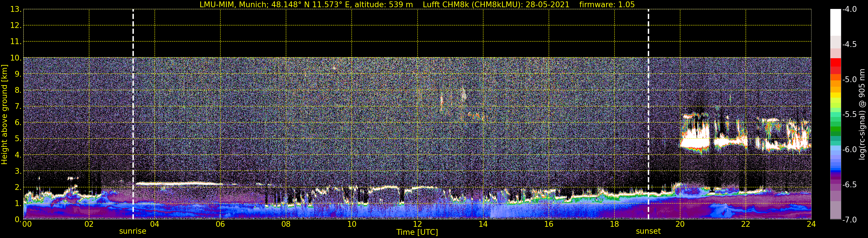Click the '-5.0' colorbar tick label
868x238 pixels.
[850, 79]
